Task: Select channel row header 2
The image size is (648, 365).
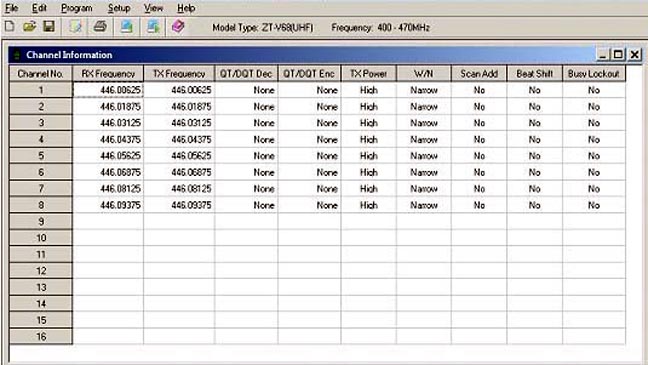Action: coord(40,107)
